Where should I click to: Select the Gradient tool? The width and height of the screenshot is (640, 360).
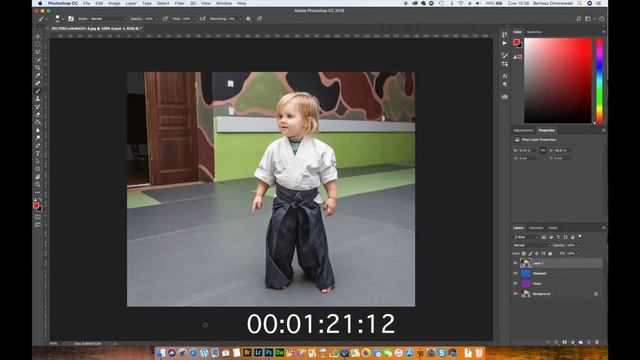(x=38, y=122)
